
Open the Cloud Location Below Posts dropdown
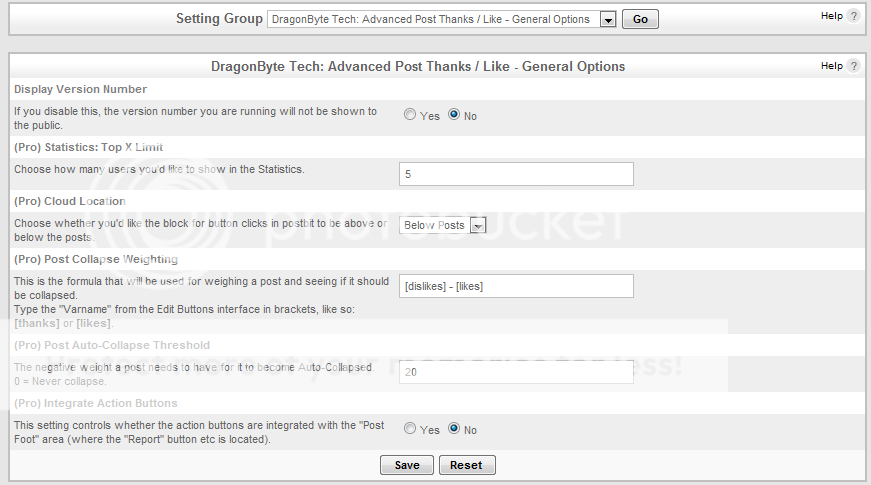pyautogui.click(x=443, y=225)
